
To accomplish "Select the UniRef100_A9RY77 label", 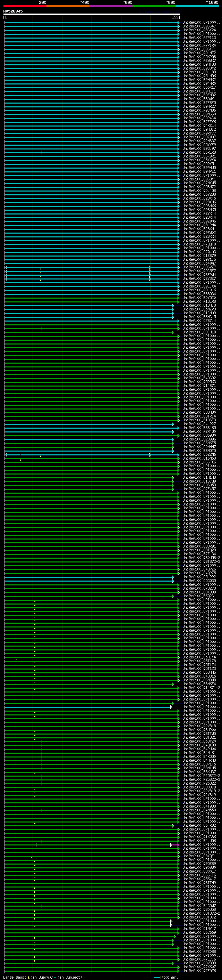I will click(x=199, y=133).
